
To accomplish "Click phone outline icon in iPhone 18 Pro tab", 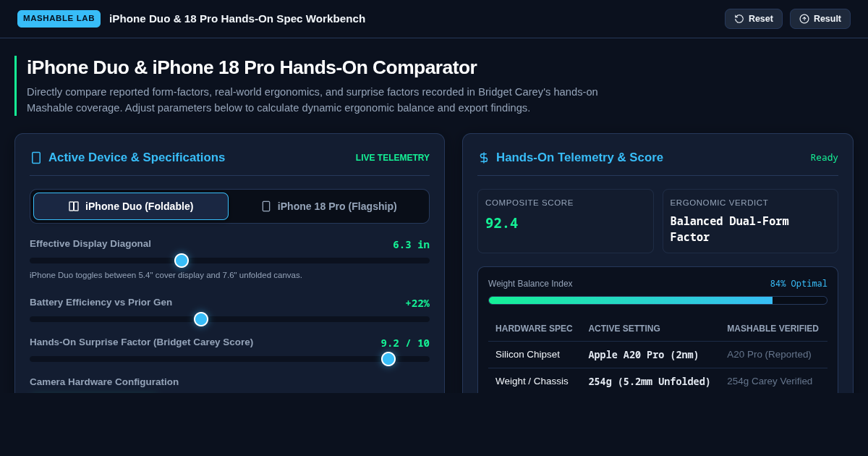I will click(x=266, y=206).
